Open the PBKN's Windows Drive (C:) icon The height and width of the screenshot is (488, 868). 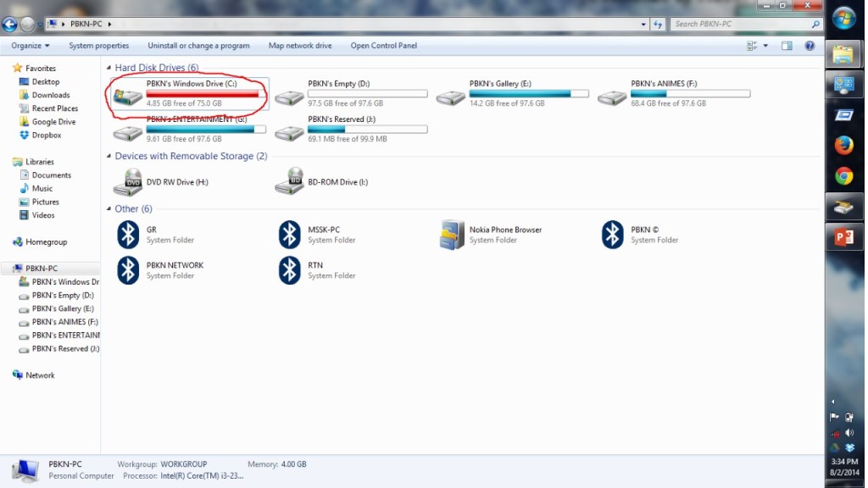tap(128, 97)
